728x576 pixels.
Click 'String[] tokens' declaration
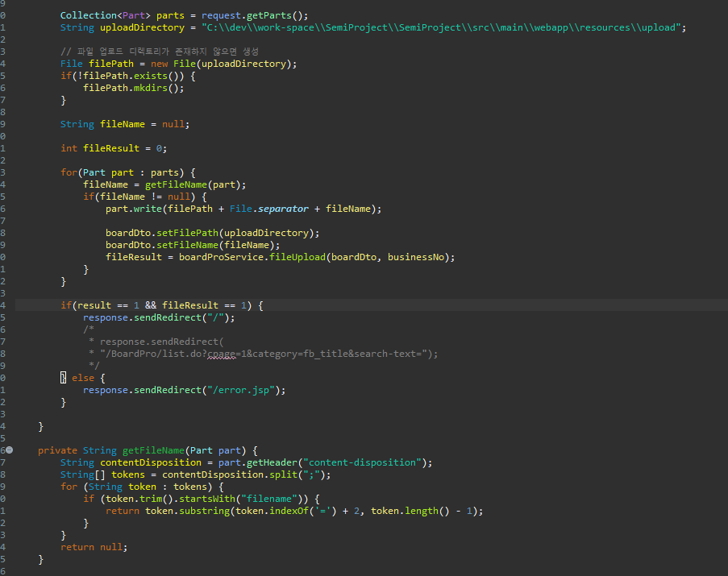click(x=102, y=474)
